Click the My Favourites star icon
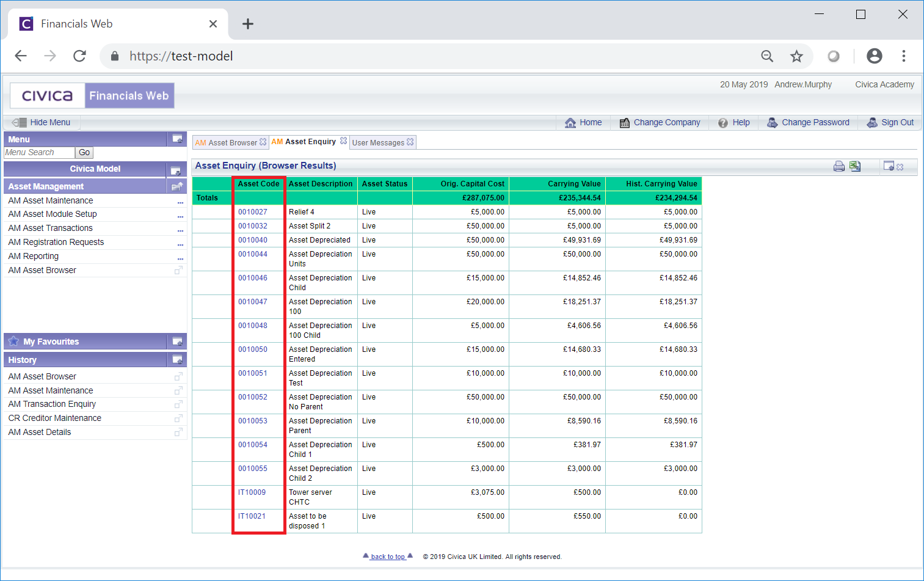This screenshot has width=924, height=581. 13,341
